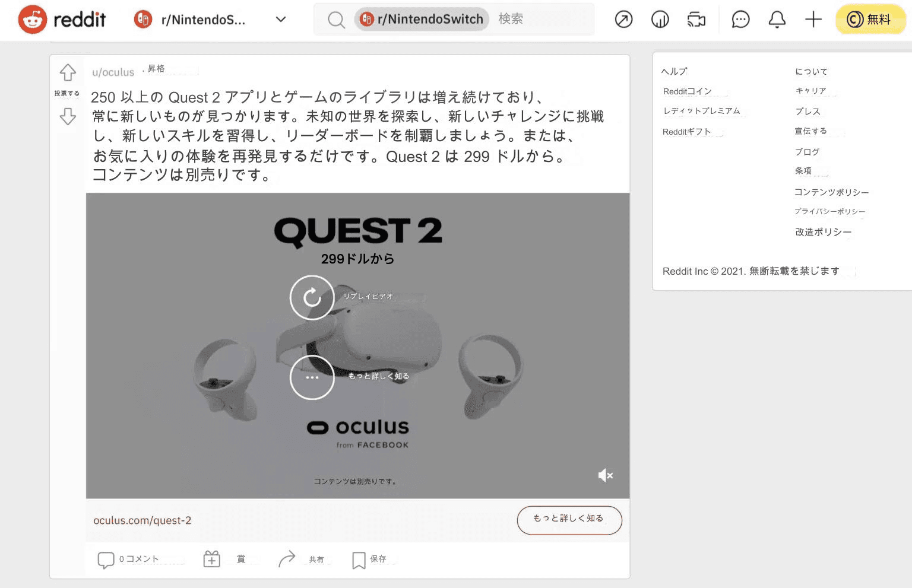Viewport: 912px width, 588px height.
Task: Open comments via the speech bubble icon
Action: (x=106, y=558)
